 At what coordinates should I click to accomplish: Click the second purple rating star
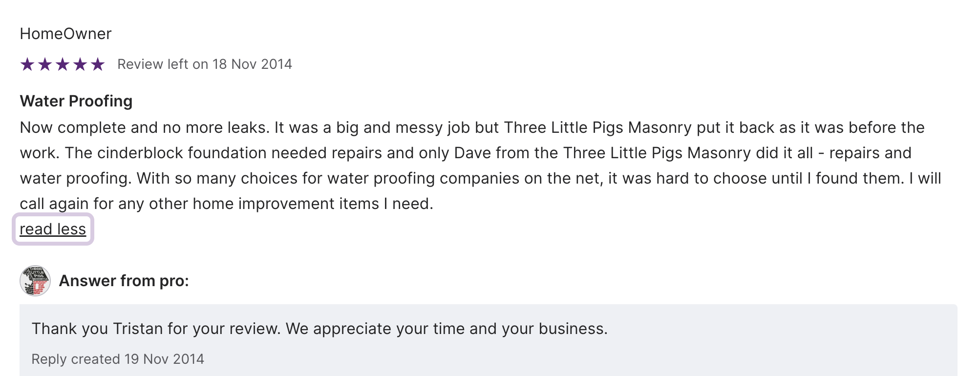[45, 64]
